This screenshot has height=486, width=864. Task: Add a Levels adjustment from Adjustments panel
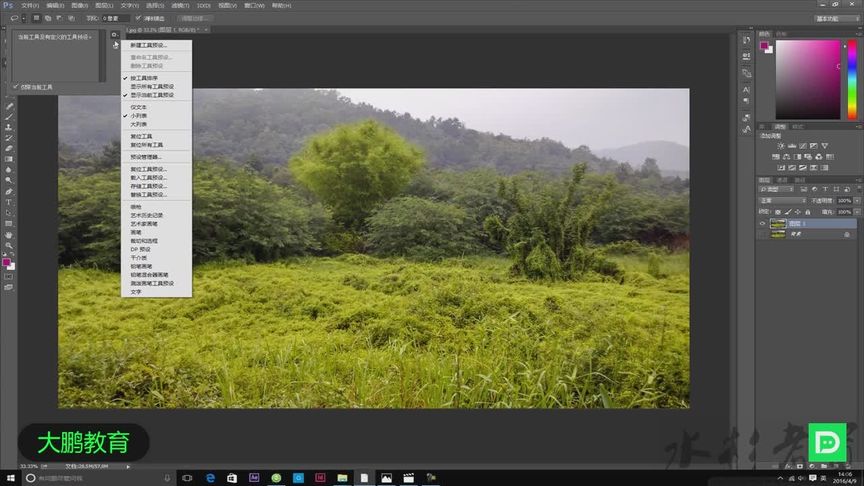click(x=792, y=146)
